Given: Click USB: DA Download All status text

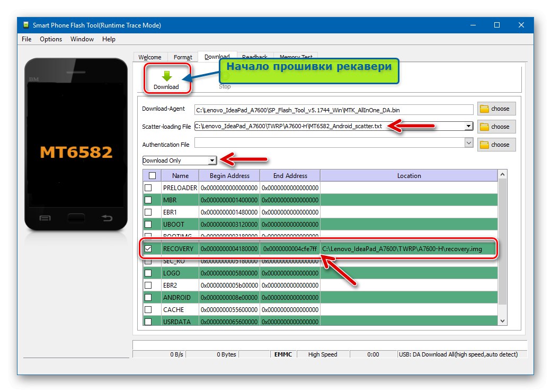Looking at the screenshot, I should tap(458, 354).
